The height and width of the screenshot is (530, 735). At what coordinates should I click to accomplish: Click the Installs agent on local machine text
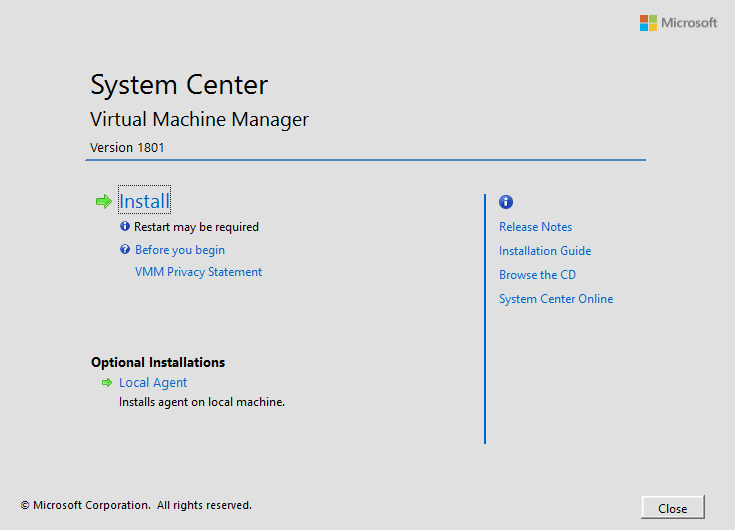[202, 402]
